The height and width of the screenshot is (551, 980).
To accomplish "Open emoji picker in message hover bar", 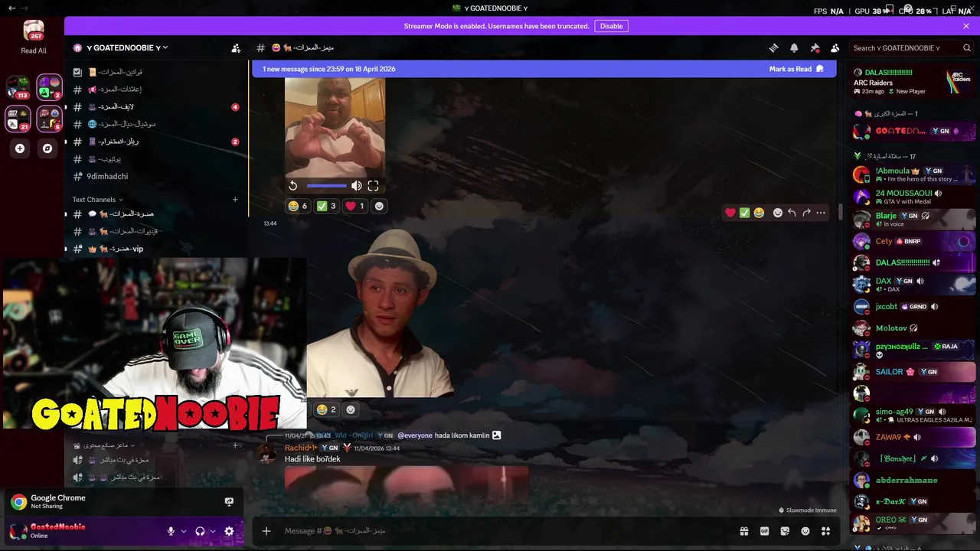I will click(x=778, y=213).
